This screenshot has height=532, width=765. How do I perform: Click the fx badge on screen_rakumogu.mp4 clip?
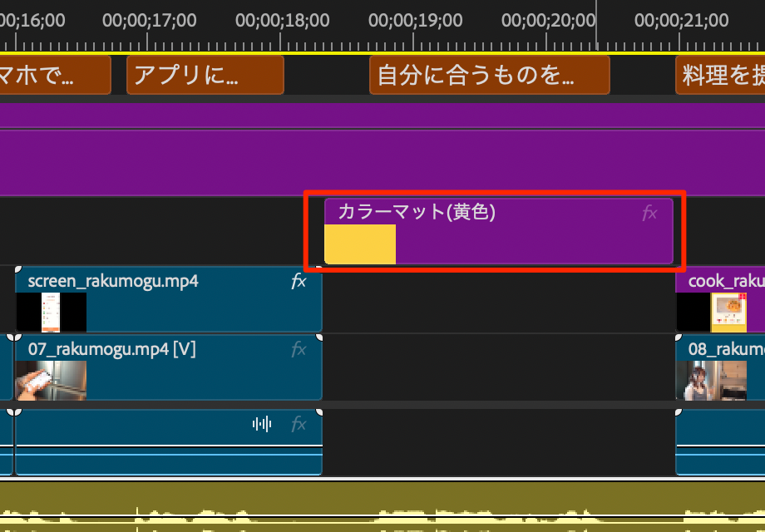298,282
